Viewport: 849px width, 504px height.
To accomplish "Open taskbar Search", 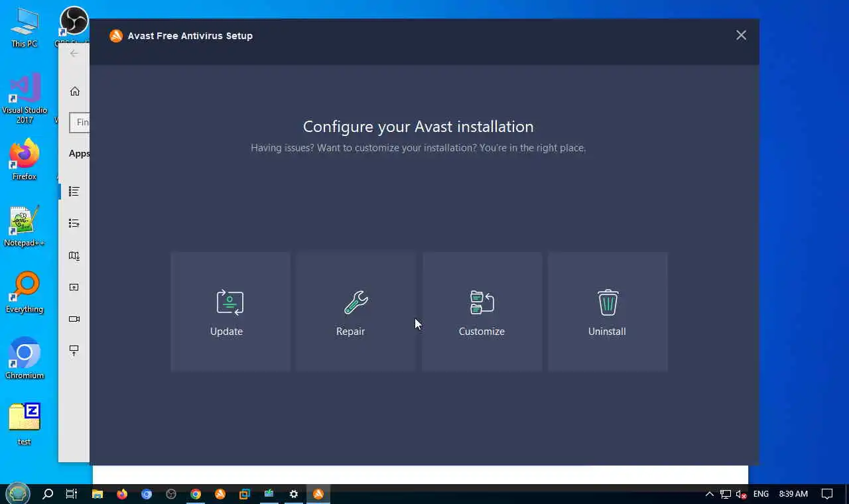I will [x=48, y=493].
